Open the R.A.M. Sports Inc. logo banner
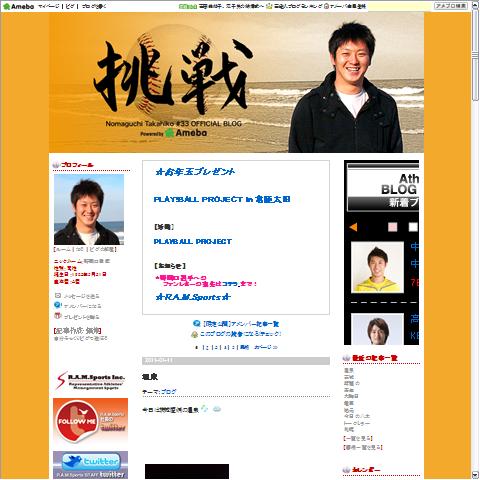 [x=90, y=381]
